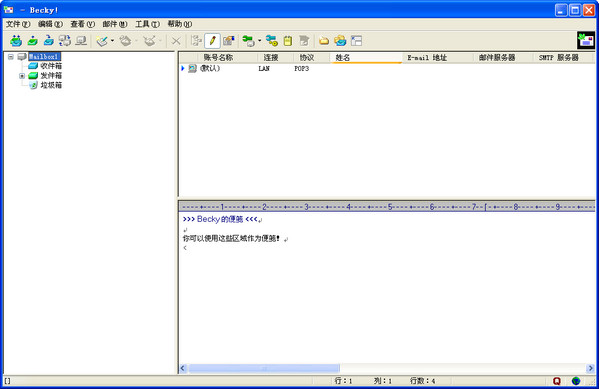Click the Becky app icon in title bar
The height and width of the screenshot is (389, 599).
pyautogui.click(x=8, y=10)
